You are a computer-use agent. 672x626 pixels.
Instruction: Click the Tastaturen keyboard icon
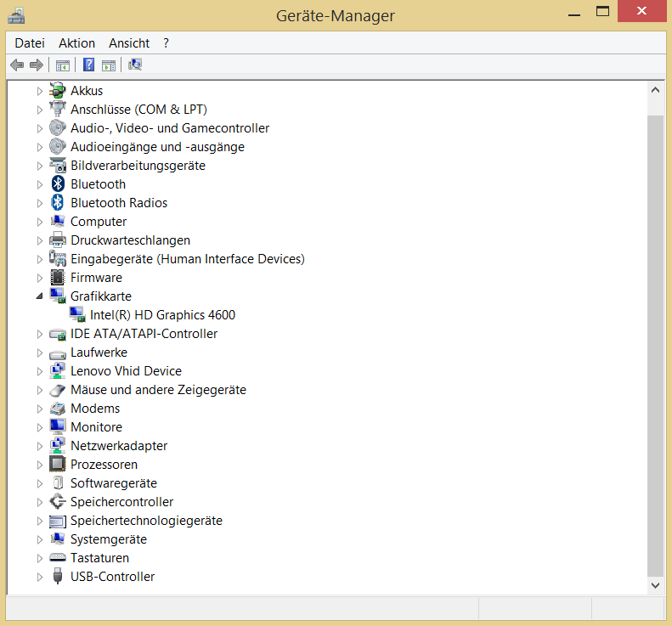58,557
